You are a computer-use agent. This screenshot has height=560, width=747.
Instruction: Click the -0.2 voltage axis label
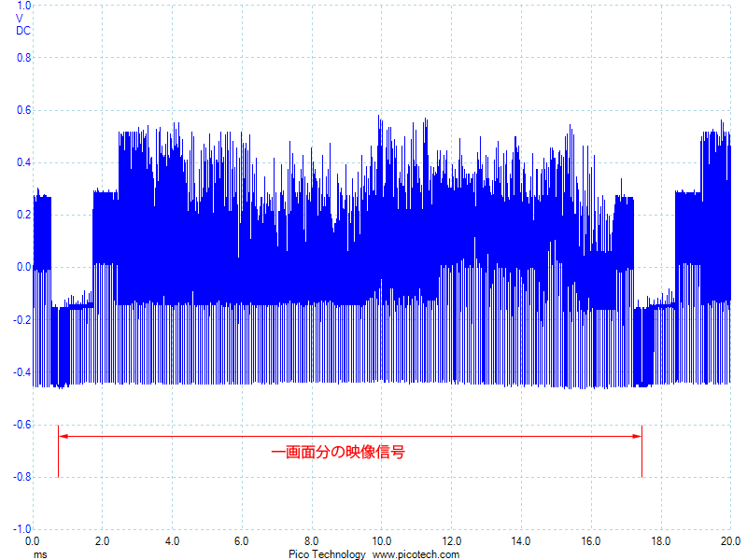point(21,319)
